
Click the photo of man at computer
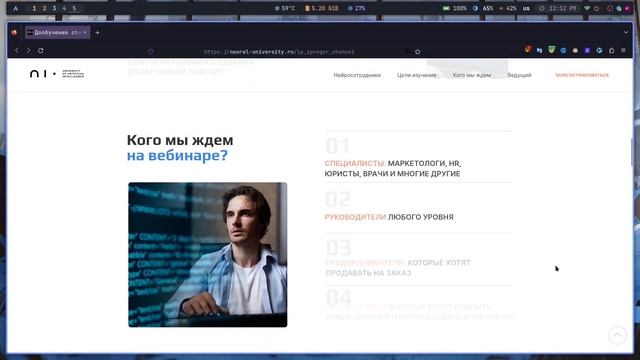[207, 255]
